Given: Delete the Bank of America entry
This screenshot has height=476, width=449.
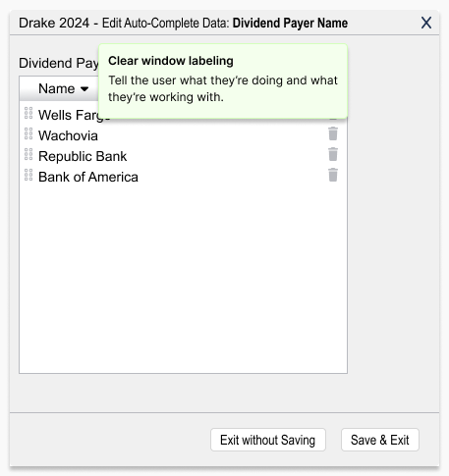Looking at the screenshot, I should 333,175.
